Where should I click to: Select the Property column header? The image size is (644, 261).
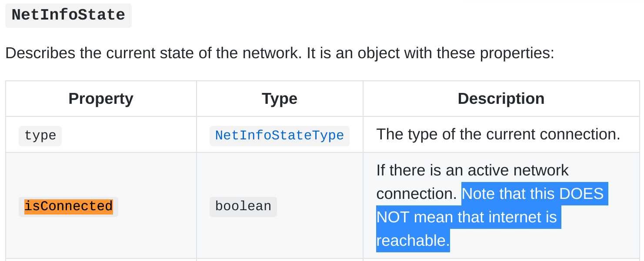click(101, 99)
